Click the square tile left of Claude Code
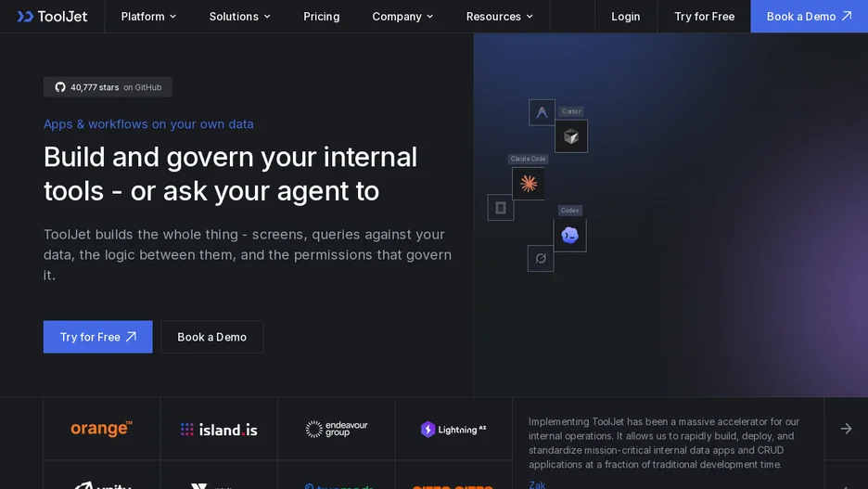This screenshot has height=489, width=868. [501, 208]
